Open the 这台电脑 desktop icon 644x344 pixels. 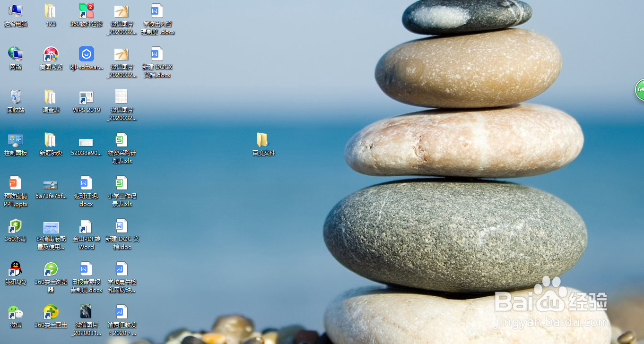click(16, 16)
